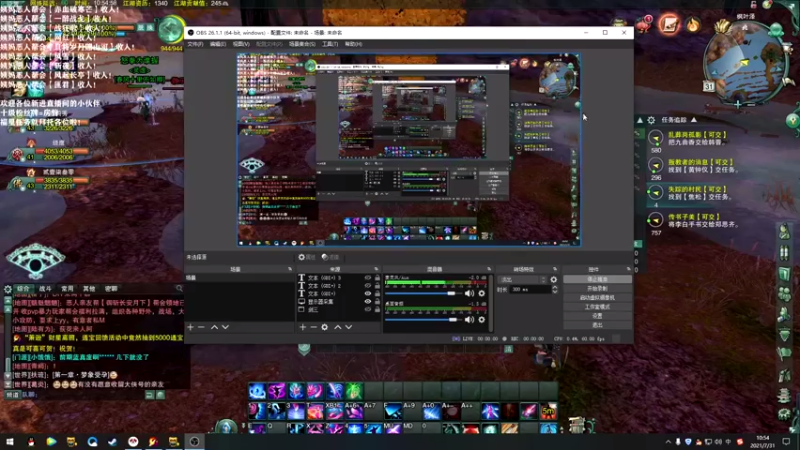The height and width of the screenshot is (450, 800).
Task: Click the desktop audio volume slider handle
Action: [453, 320]
